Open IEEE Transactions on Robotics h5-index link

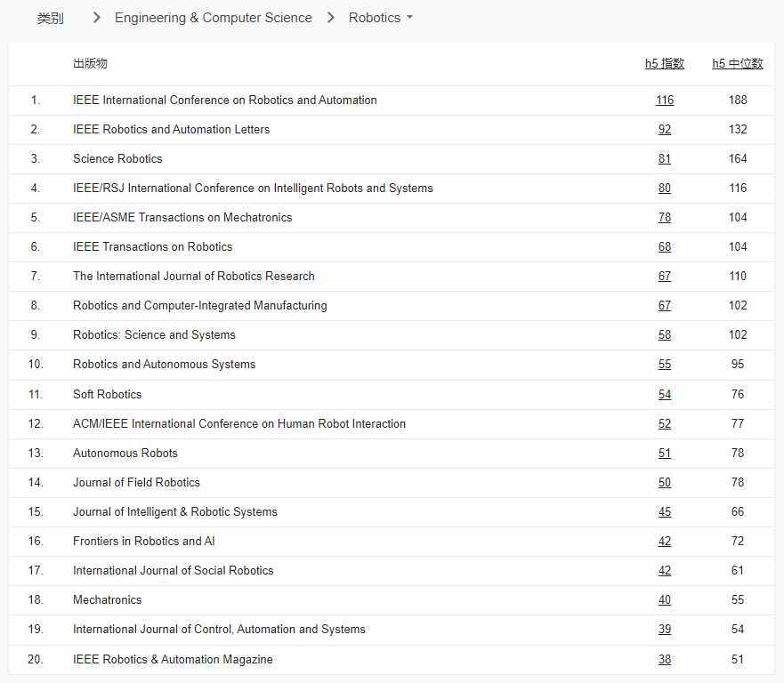pos(664,246)
